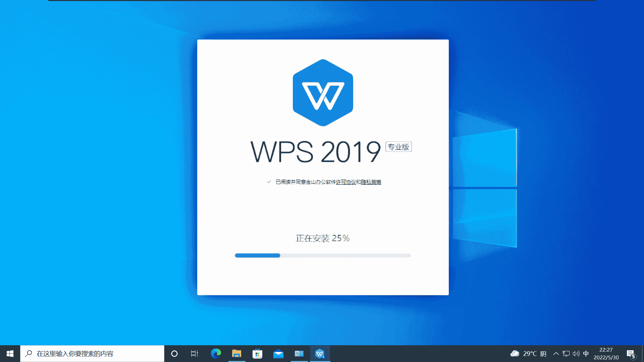
Task: Open network status icon in tray
Action: pos(566,354)
